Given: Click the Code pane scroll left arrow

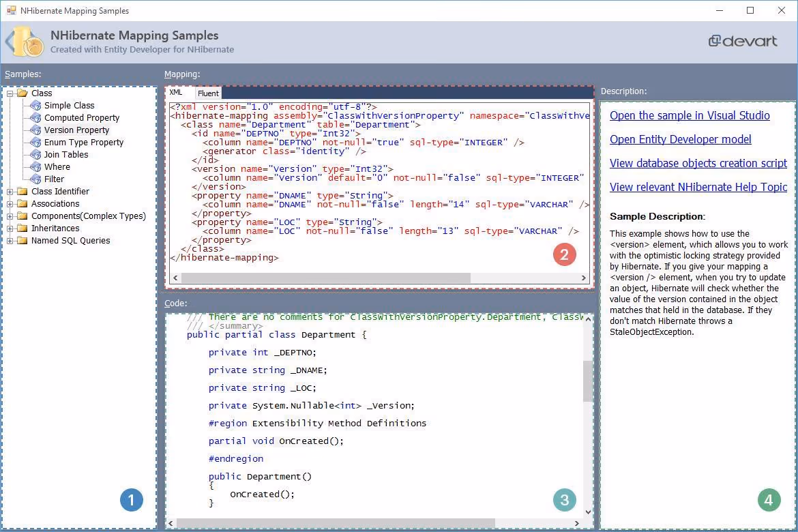Looking at the screenshot, I should point(171,523).
